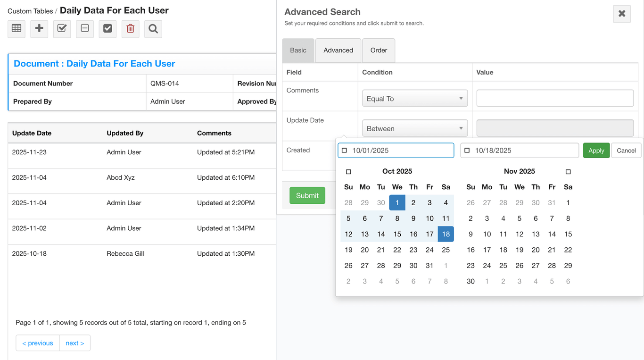Expand the Update Date condition dropdown showing Between

pos(415,128)
